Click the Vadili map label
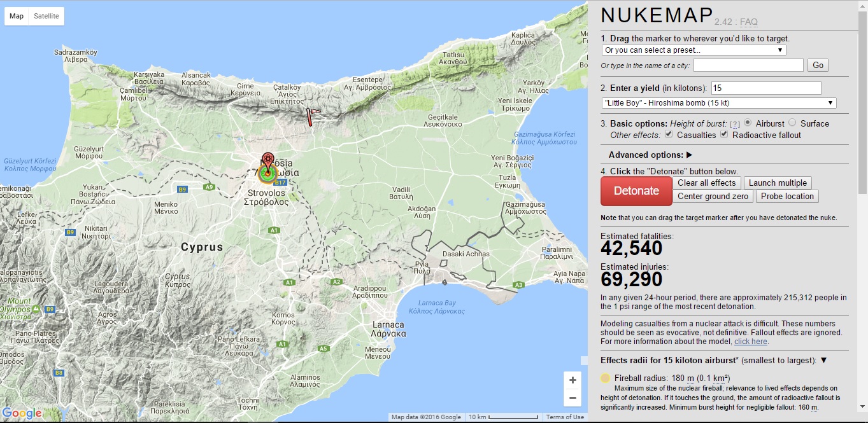 402,193
